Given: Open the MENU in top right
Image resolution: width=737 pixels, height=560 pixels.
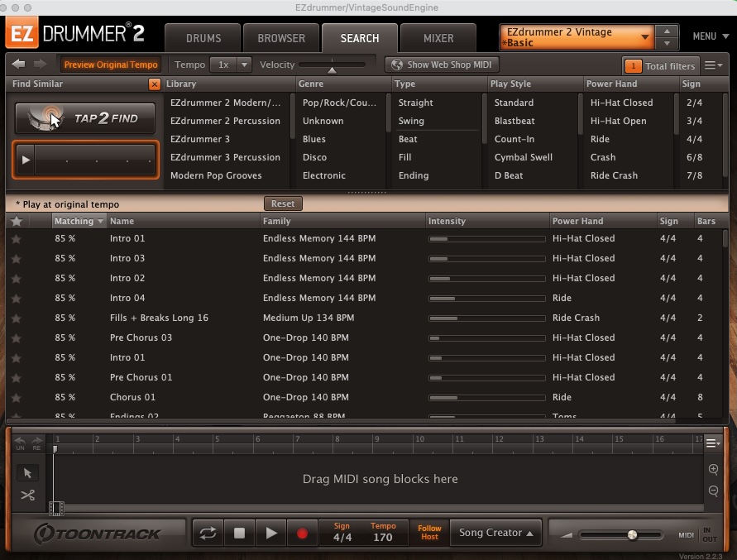Looking at the screenshot, I should click(709, 37).
